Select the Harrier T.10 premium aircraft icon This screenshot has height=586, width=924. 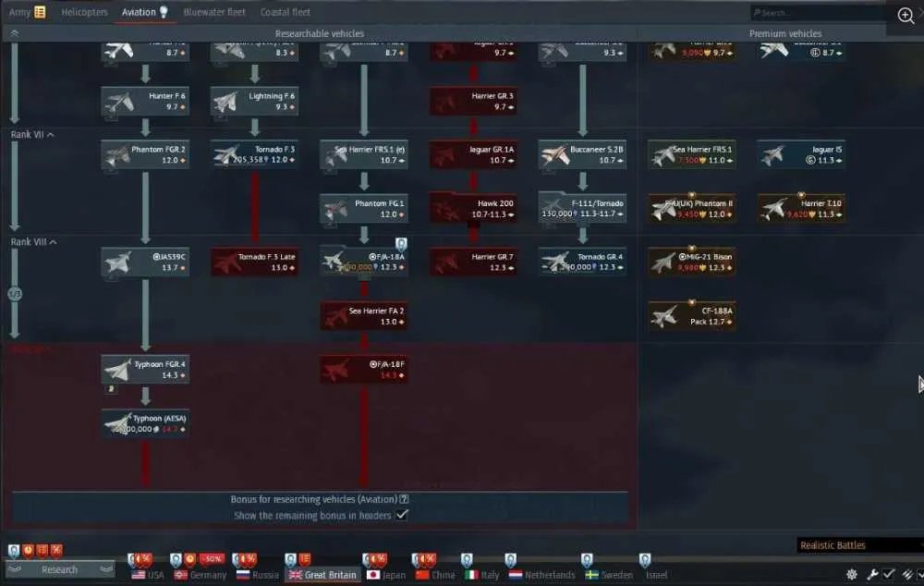click(773, 209)
